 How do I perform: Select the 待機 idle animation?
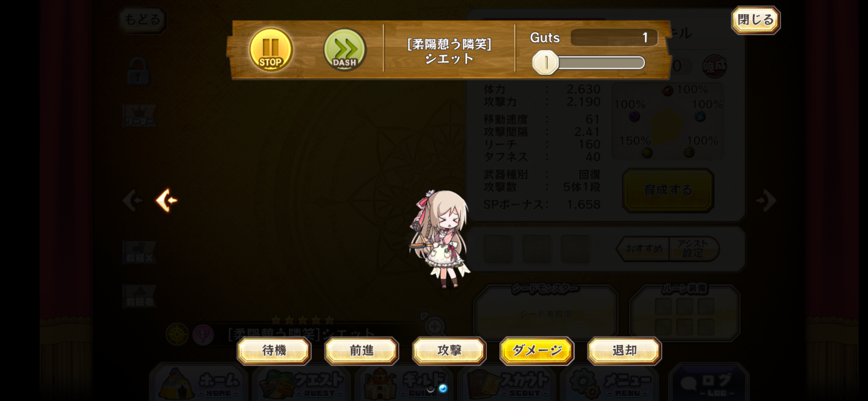[x=274, y=351]
